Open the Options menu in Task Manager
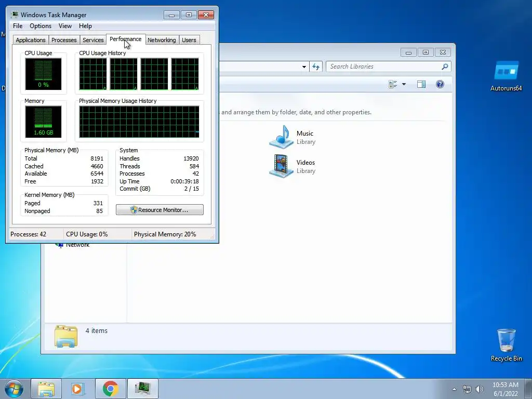 (41, 26)
